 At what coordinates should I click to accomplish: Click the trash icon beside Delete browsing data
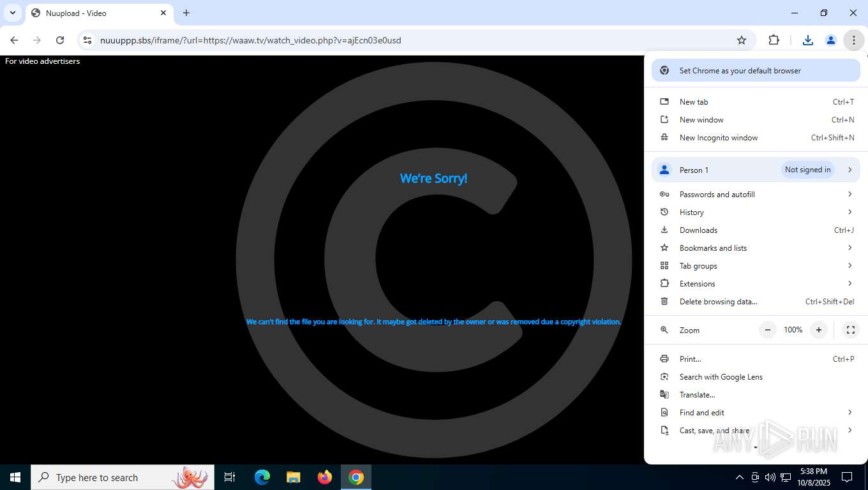(x=664, y=302)
